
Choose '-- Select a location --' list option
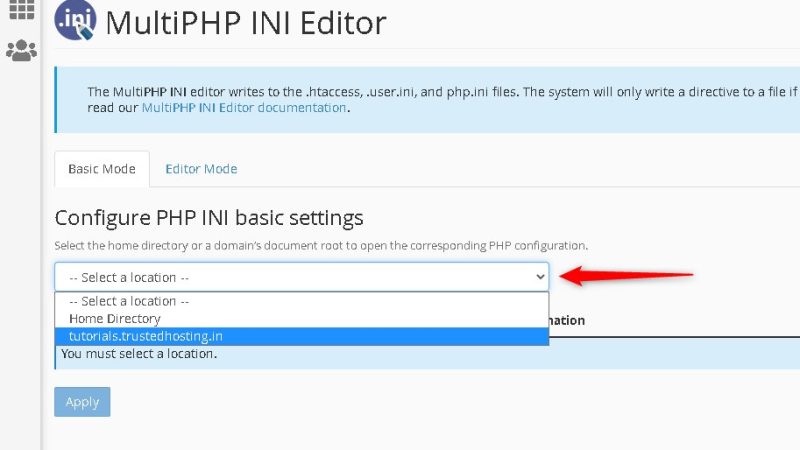[x=302, y=301]
